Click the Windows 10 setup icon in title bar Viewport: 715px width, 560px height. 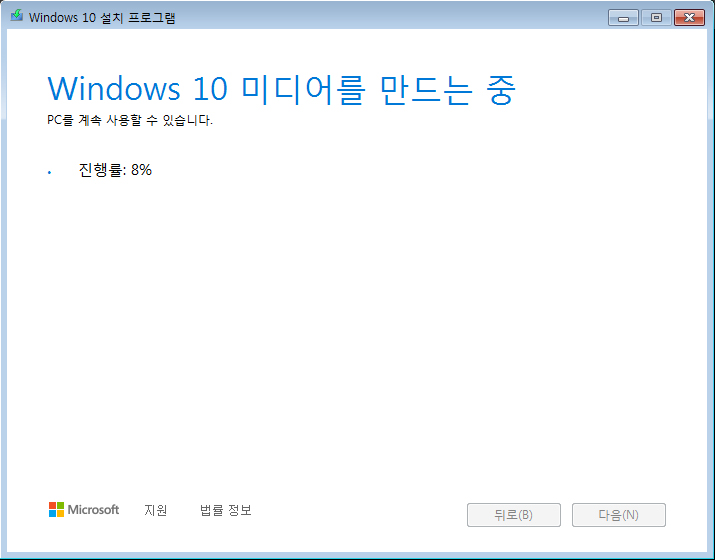coord(17,16)
